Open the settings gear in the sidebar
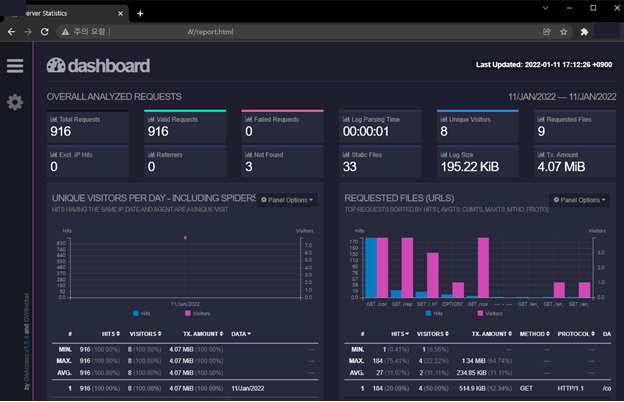624x402 pixels. click(14, 102)
